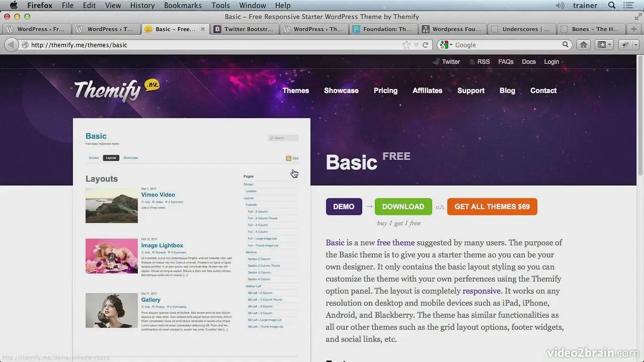Open the Themes navigation item
This screenshot has width=644, height=362.
click(296, 90)
